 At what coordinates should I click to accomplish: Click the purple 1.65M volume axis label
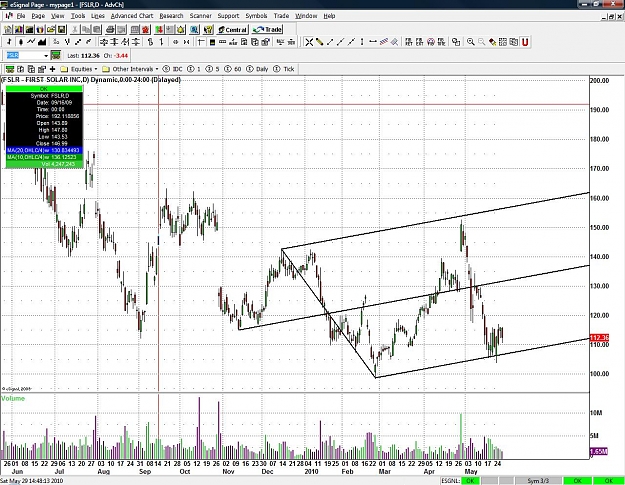pyautogui.click(x=599, y=452)
